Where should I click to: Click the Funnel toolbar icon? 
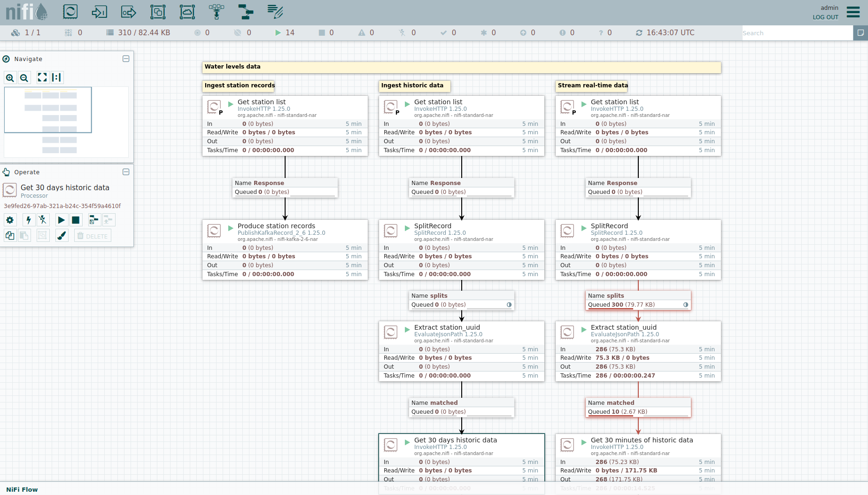[217, 12]
